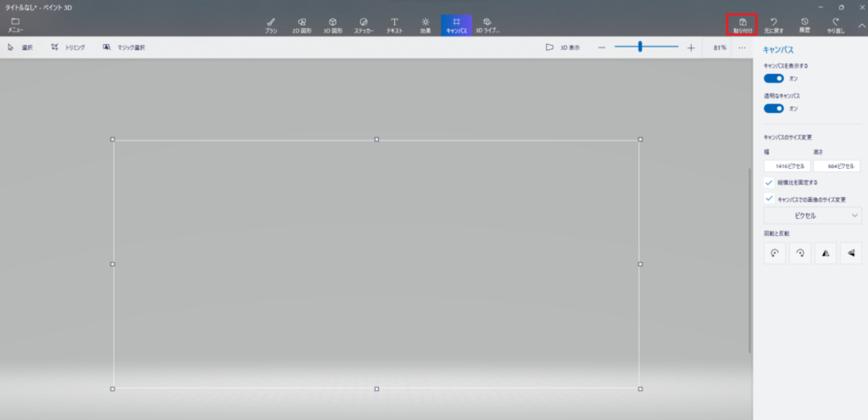Click the zoom slider handle
The image size is (868, 420).
[640, 47]
